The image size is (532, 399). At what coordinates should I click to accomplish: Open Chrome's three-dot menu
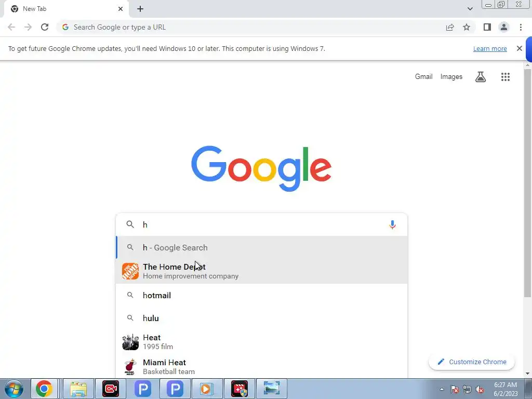click(521, 27)
